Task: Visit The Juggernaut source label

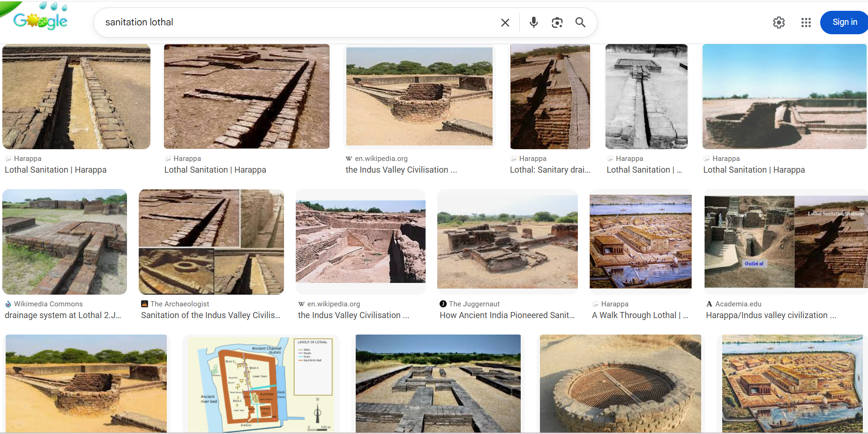Action: tap(474, 304)
